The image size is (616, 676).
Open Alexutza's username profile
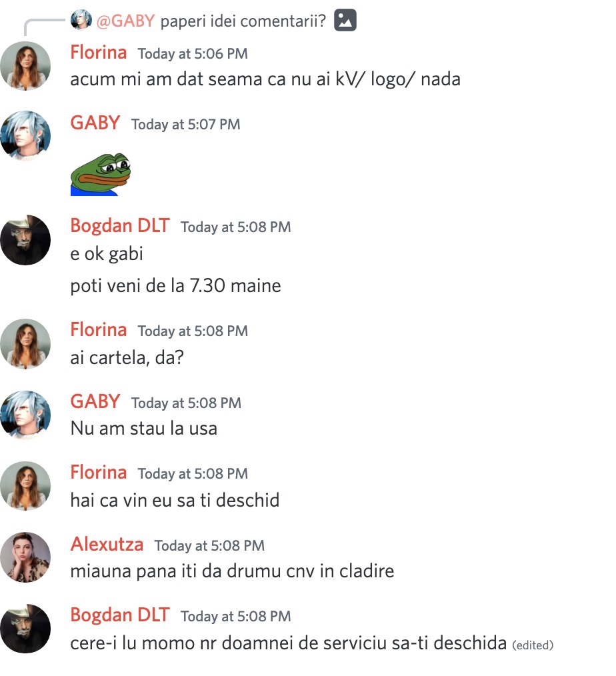tap(107, 544)
